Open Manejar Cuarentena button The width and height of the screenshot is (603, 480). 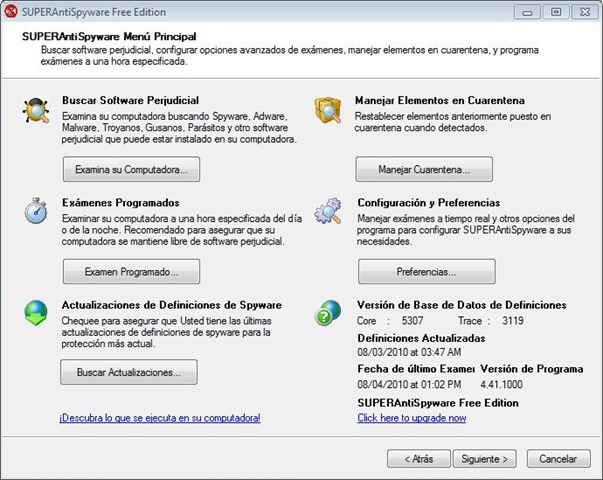(424, 169)
